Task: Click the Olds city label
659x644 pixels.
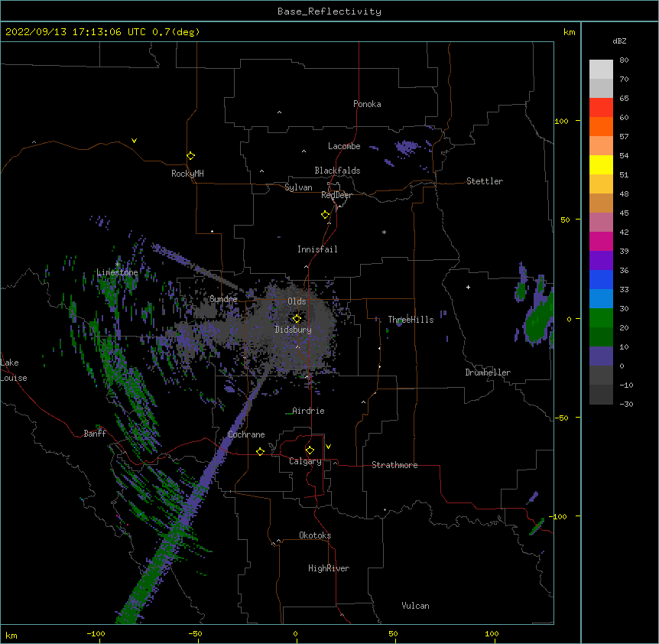Action: tap(297, 301)
